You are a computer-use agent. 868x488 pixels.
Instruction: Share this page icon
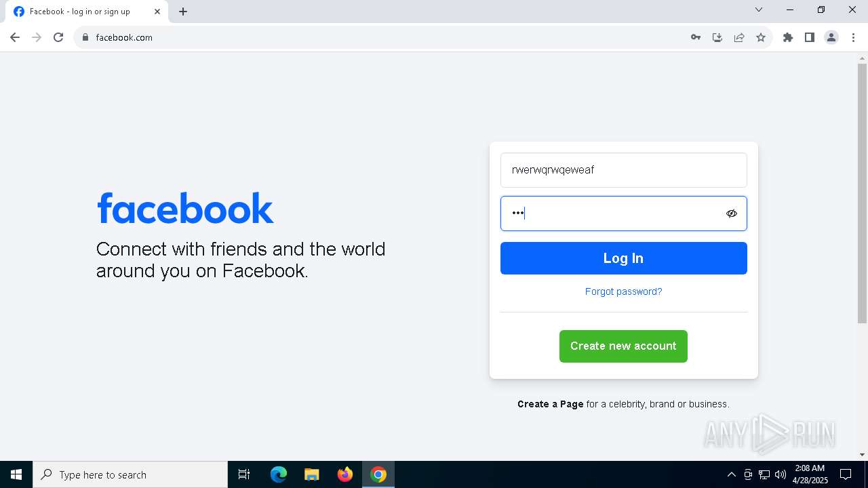(739, 37)
